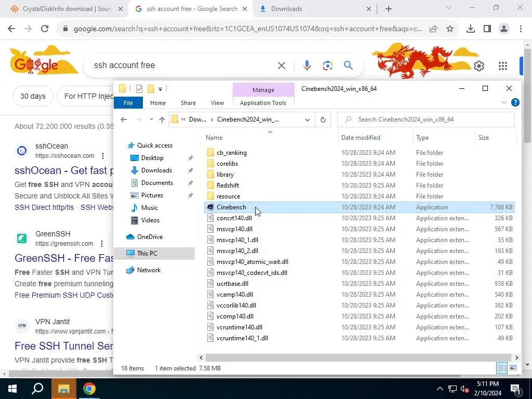Select Downloads in Quick access
The height and width of the screenshot is (399, 532).
(156, 170)
